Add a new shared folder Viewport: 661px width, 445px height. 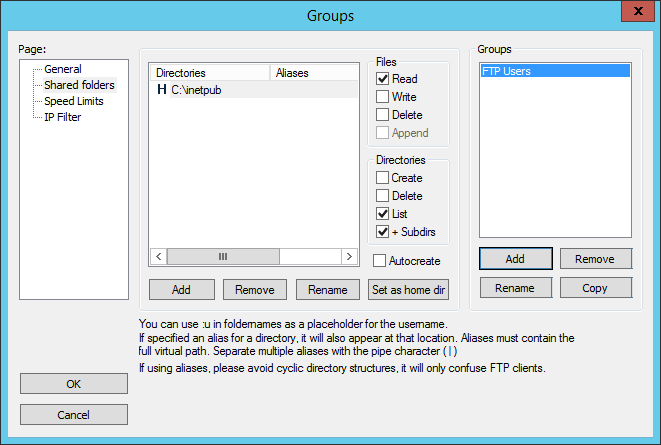(x=181, y=290)
